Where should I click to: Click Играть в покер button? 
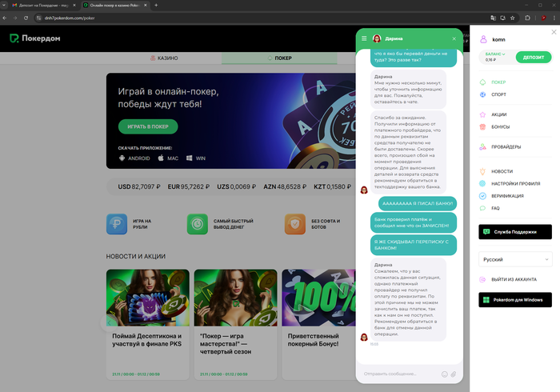pos(148,126)
